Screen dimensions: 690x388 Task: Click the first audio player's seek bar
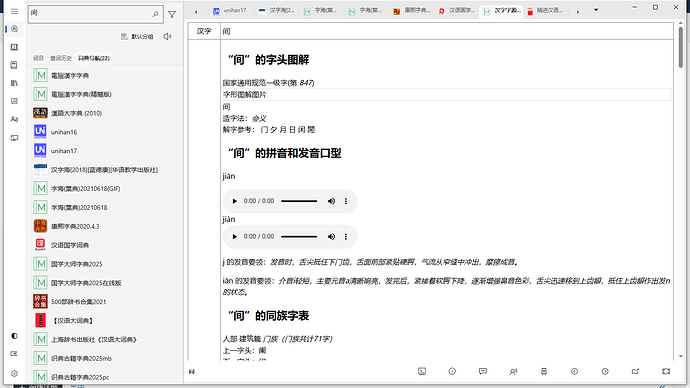[x=299, y=201]
